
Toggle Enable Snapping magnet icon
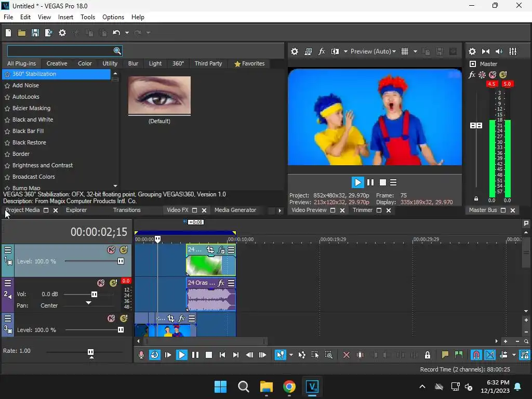tap(476, 355)
